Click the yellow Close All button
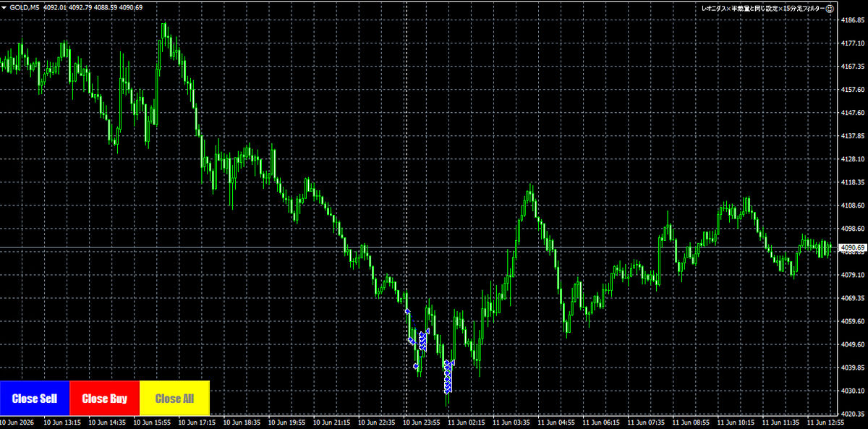The image size is (868, 429). [x=174, y=398]
